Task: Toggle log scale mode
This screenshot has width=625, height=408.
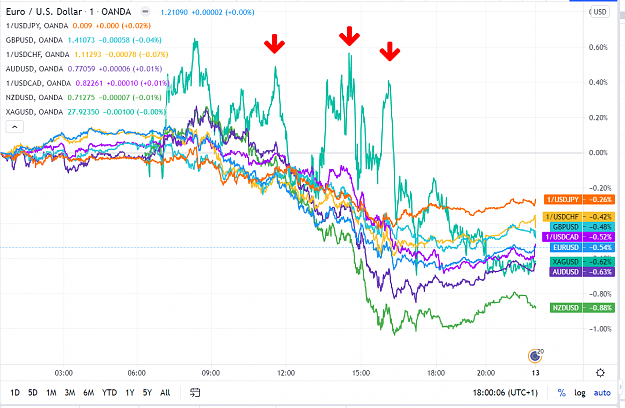Action: tap(580, 393)
